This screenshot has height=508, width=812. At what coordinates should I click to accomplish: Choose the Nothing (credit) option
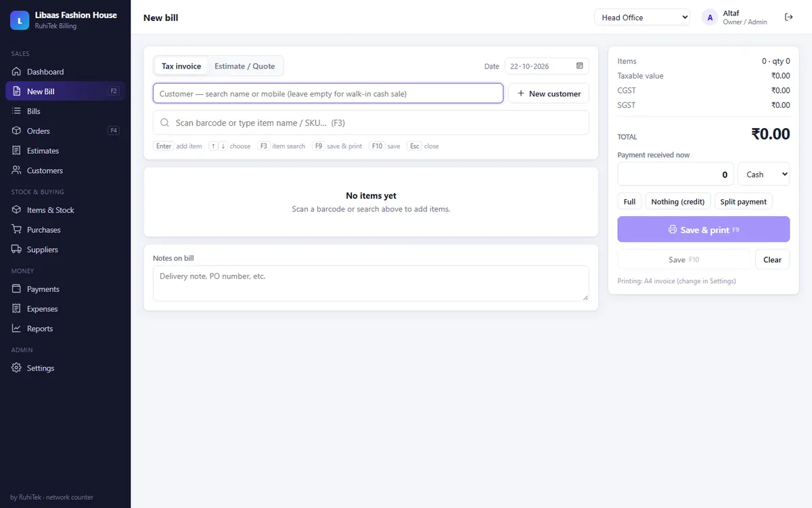coord(678,201)
